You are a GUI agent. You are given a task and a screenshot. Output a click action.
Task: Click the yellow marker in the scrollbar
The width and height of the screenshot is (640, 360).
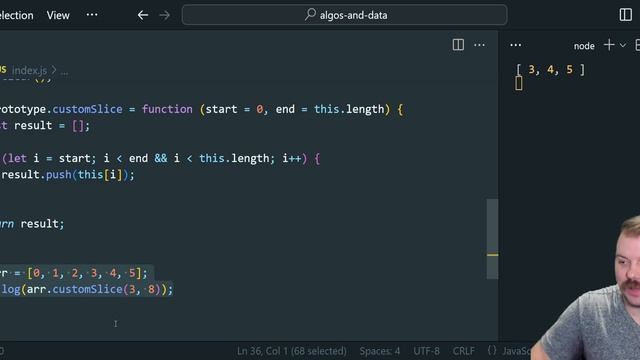click(x=492, y=255)
